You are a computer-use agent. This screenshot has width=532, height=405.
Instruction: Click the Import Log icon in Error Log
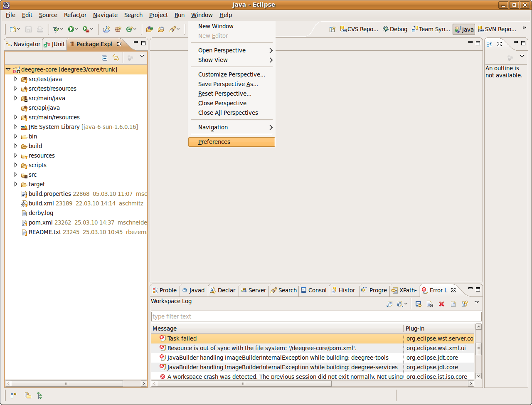[x=400, y=304]
